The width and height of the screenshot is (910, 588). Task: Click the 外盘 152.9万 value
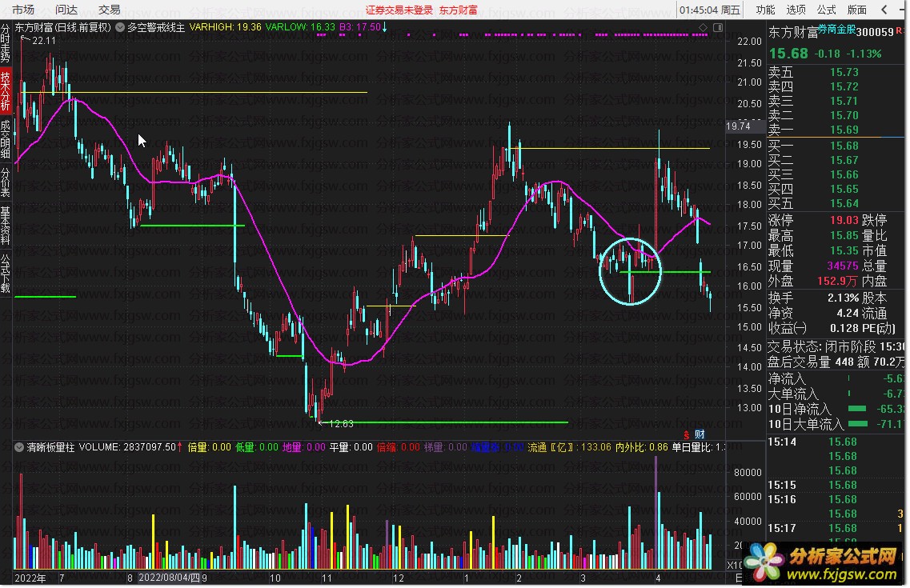(837, 282)
